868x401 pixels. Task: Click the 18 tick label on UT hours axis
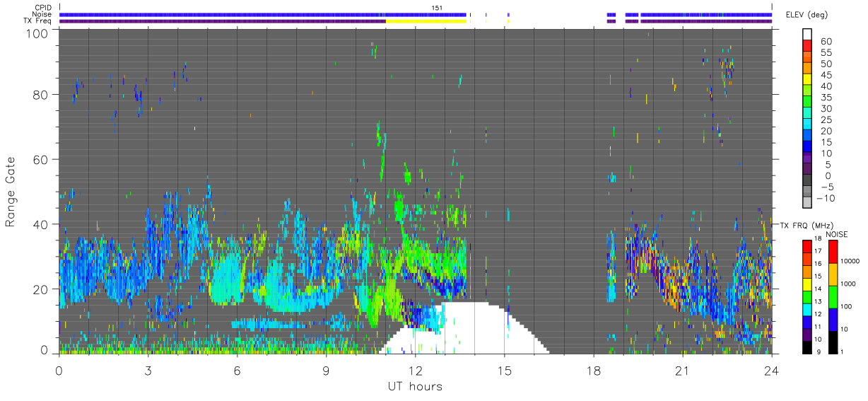(x=593, y=370)
